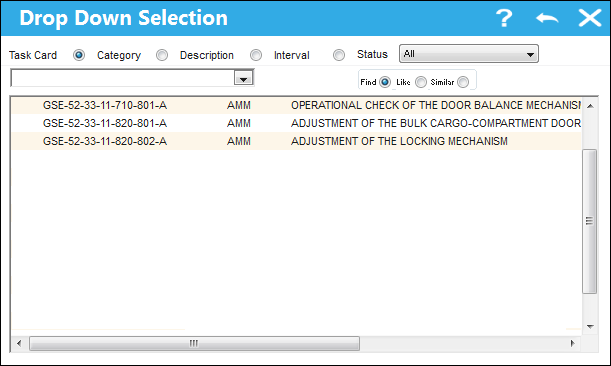This screenshot has height=366, width=611.
Task: Click Adjustment of the Locking Mechanism description
Action: coord(399,141)
